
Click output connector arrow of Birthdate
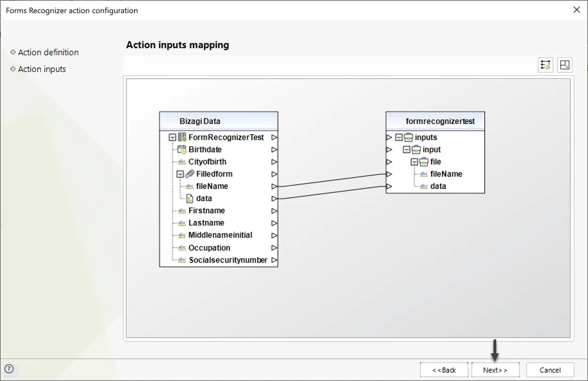(274, 150)
